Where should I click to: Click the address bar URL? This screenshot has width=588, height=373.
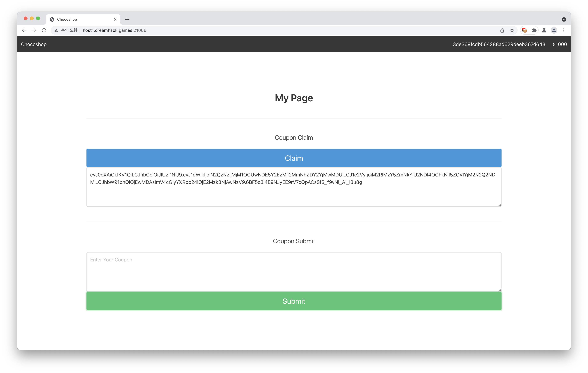tap(114, 30)
